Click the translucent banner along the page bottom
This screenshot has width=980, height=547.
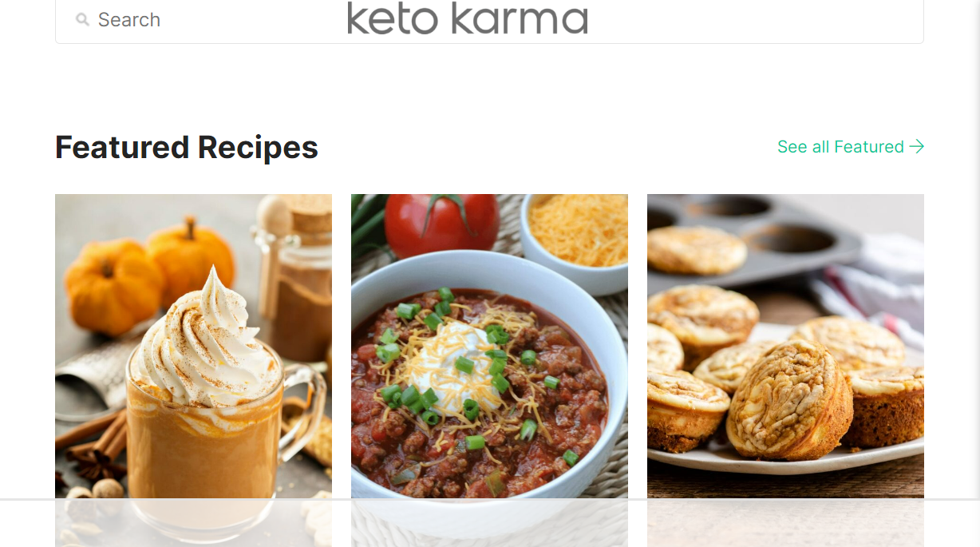(490, 523)
